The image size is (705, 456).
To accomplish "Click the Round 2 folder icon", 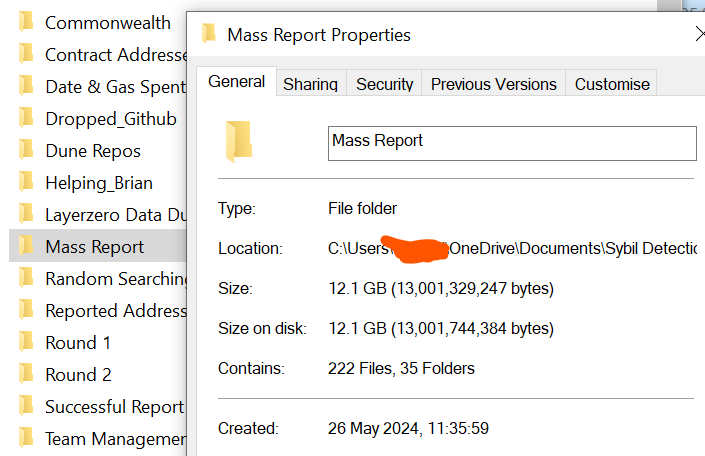I will [26, 374].
